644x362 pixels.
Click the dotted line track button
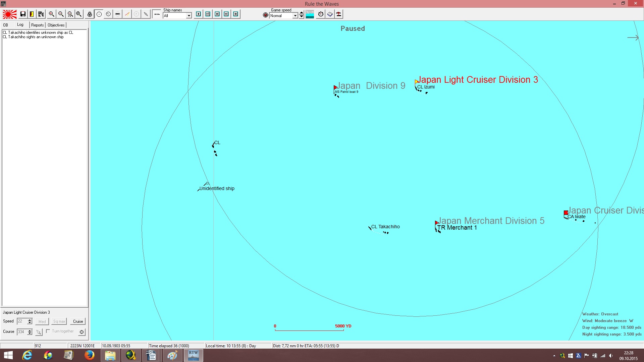(157, 14)
